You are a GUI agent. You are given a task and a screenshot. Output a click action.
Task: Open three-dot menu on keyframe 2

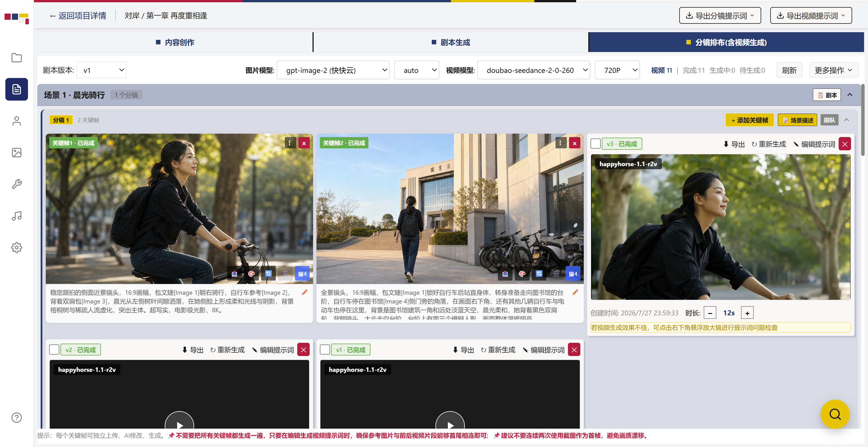(560, 143)
